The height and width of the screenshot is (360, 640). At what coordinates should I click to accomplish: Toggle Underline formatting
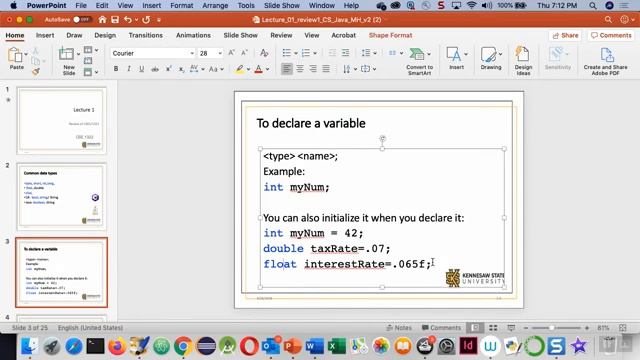click(x=142, y=69)
